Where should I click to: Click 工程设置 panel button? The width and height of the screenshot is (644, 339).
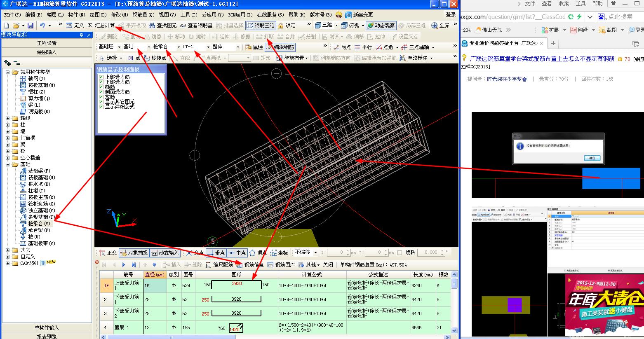click(47, 43)
